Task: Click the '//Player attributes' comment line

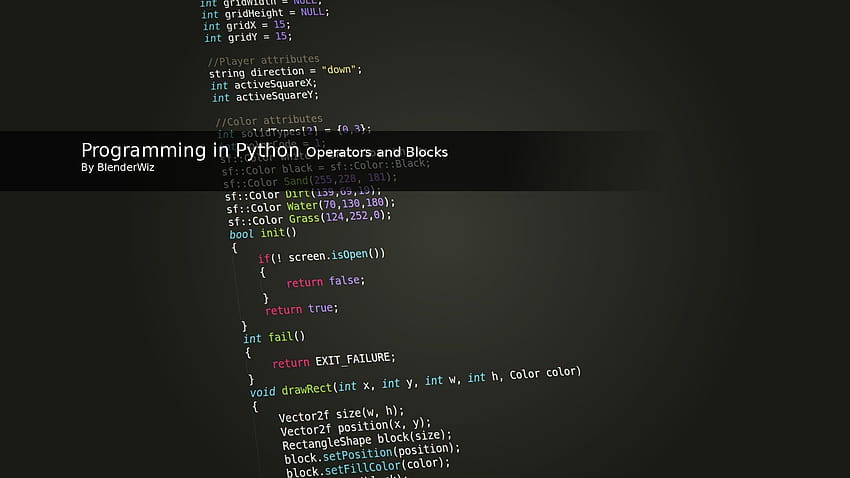Action: 263,60
